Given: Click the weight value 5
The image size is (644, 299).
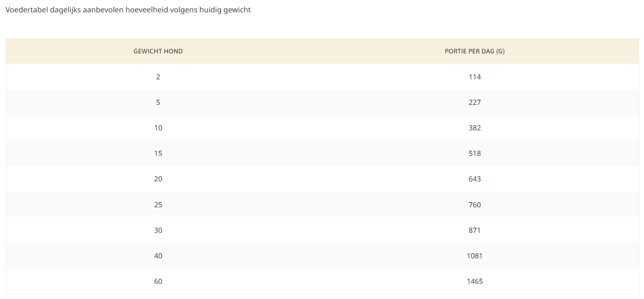Looking at the screenshot, I should tap(158, 102).
